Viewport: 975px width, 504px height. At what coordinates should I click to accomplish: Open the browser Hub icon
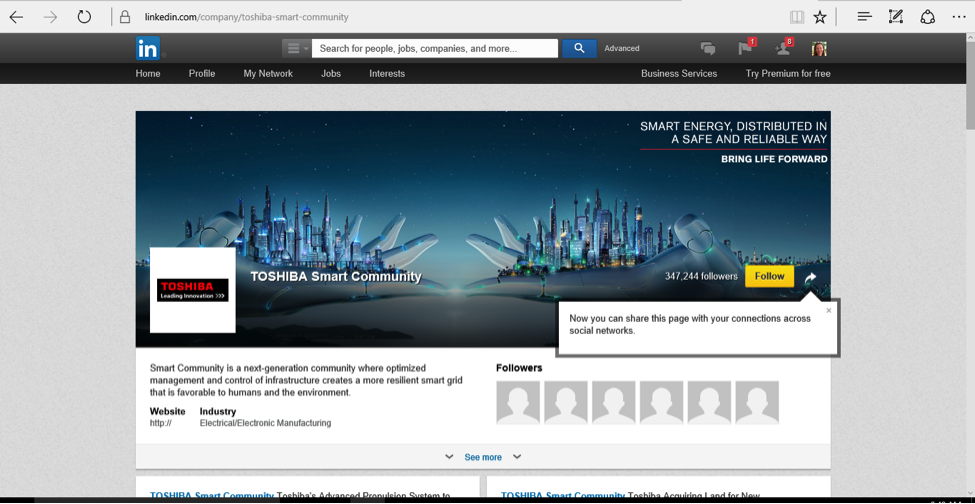[864, 17]
